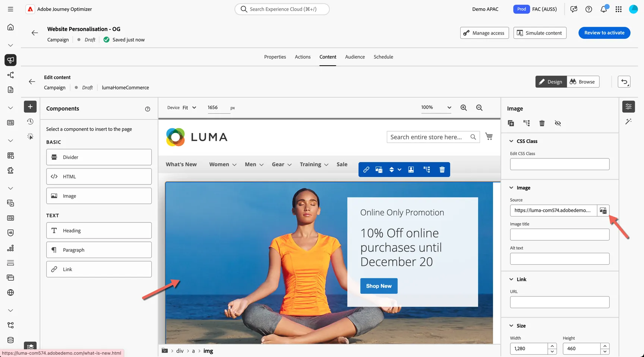
Task: Increase Width using the up stepper arrow
Action: 552,346
